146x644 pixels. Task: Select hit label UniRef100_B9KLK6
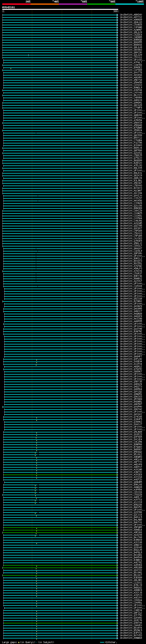click(x=131, y=485)
